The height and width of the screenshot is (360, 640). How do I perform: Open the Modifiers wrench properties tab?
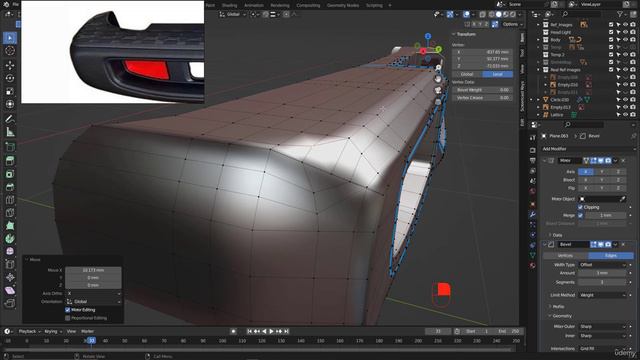tap(533, 214)
